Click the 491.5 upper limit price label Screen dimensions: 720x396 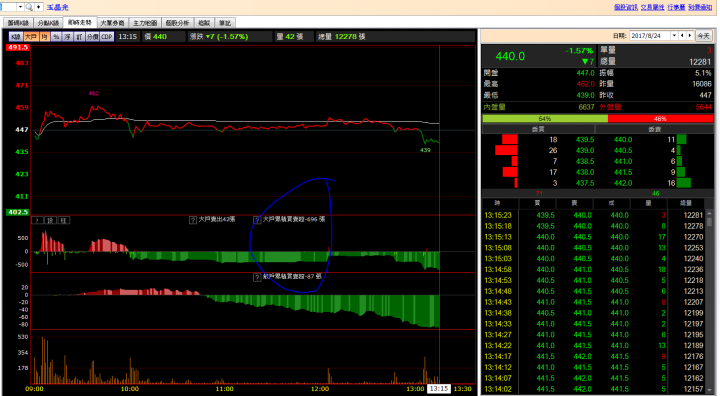click(18, 47)
